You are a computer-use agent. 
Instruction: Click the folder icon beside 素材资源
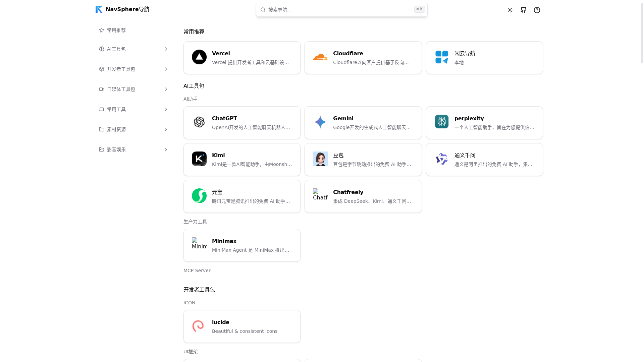(102, 129)
